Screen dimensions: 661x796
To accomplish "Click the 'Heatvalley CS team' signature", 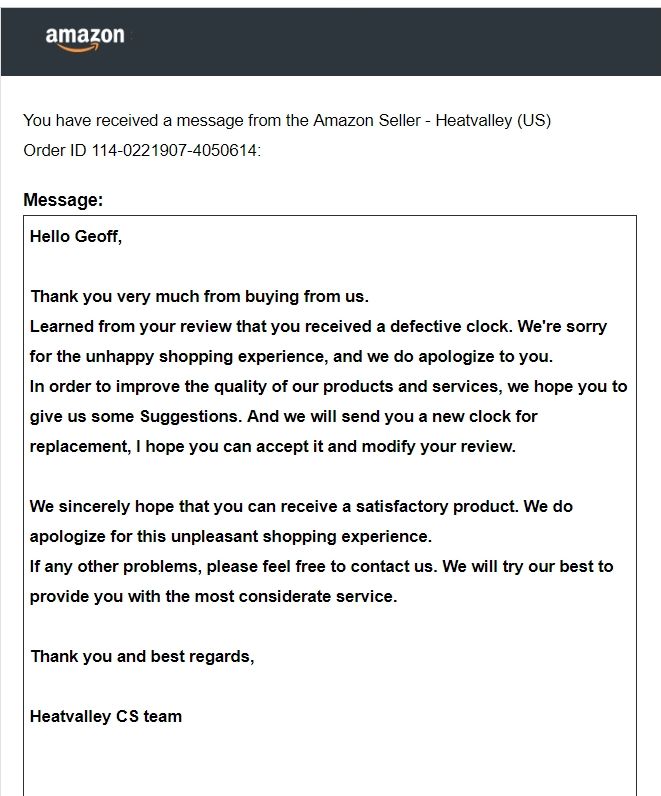I will point(106,716).
